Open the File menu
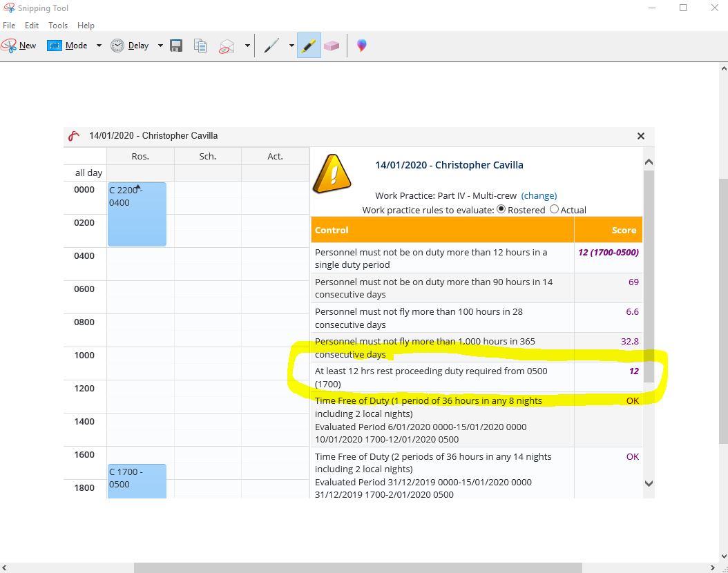 [9, 26]
